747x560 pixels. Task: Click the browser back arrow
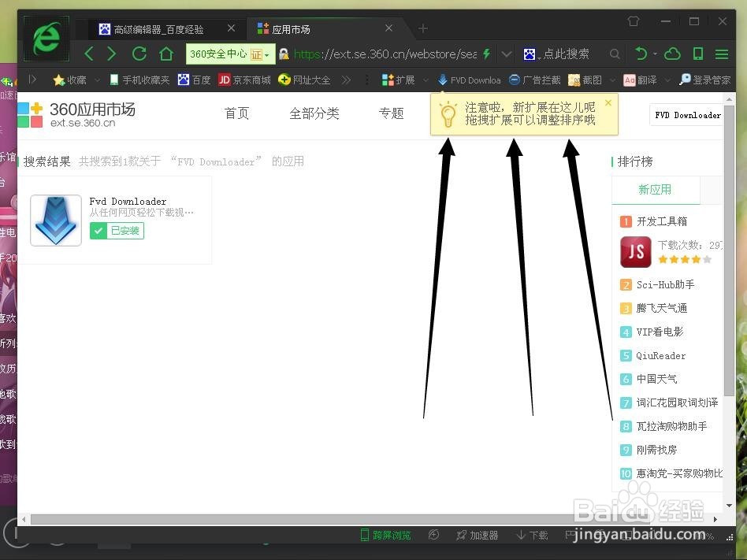tap(88, 54)
